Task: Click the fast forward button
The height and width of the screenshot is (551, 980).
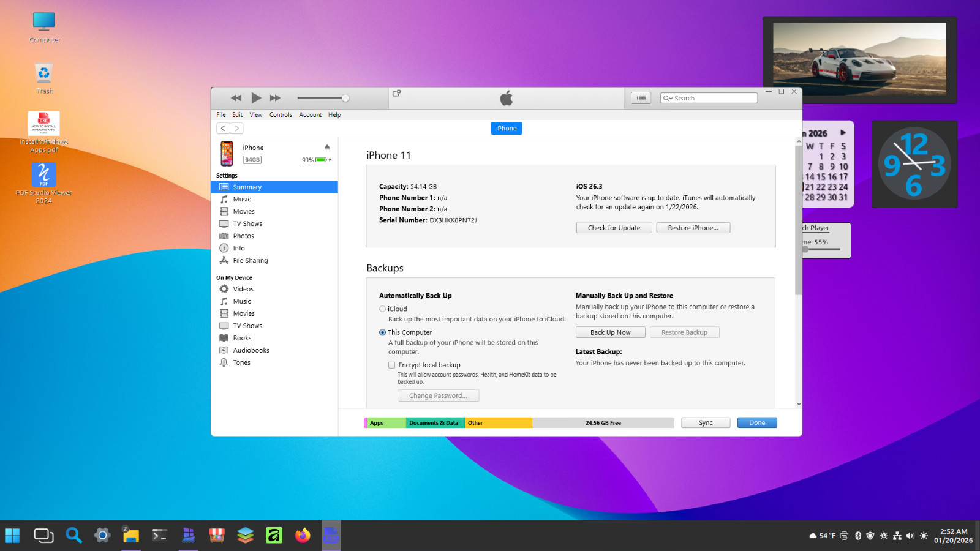Action: 275,98
